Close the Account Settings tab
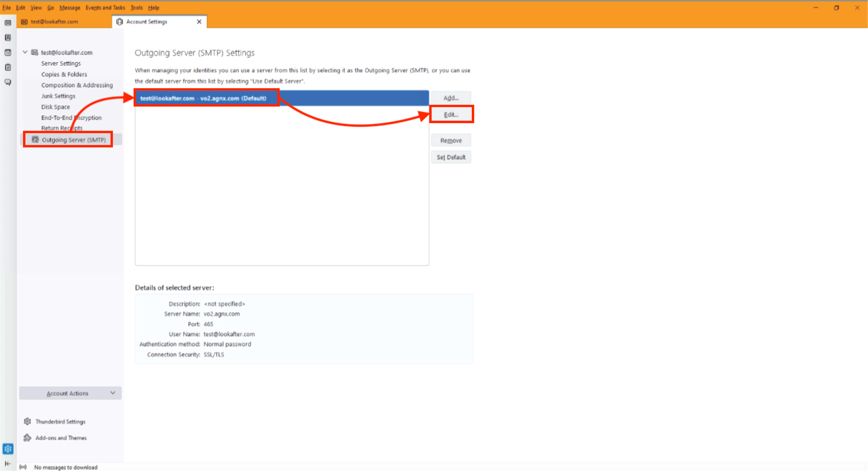 199,22
